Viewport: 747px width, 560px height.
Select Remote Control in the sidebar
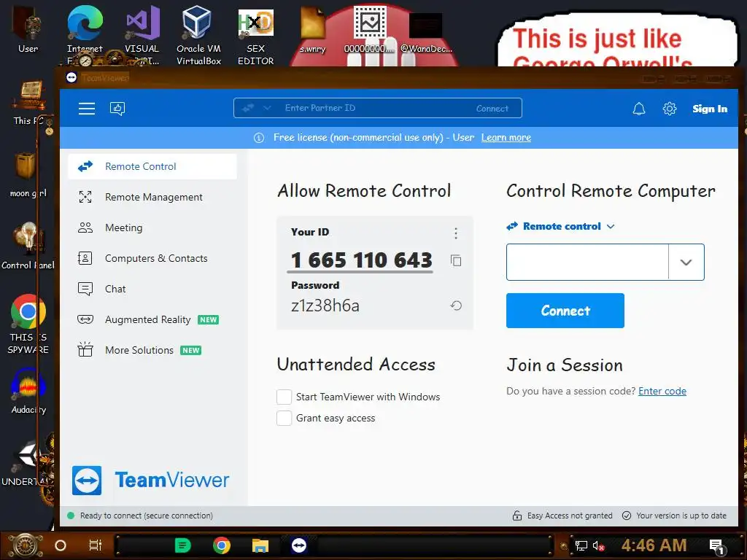[152, 166]
